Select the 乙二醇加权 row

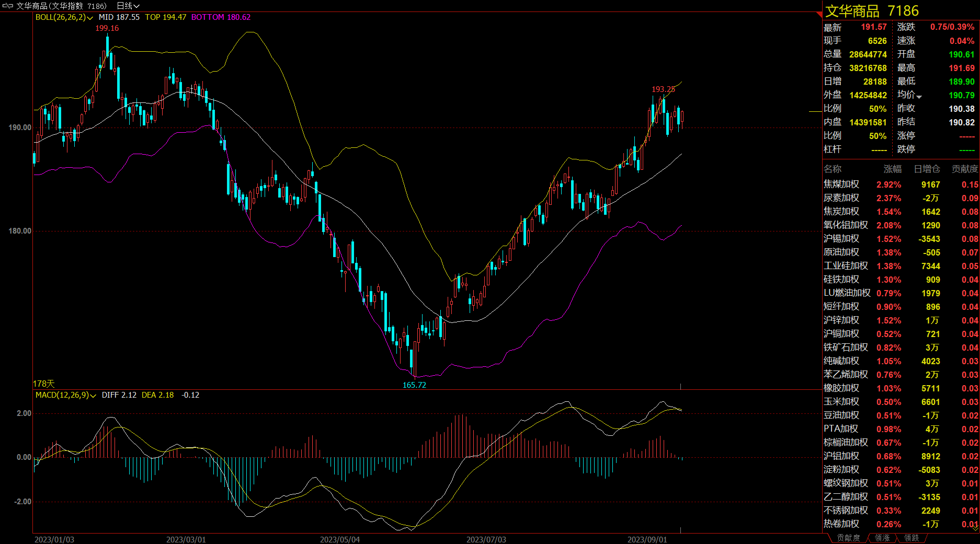tap(901, 497)
